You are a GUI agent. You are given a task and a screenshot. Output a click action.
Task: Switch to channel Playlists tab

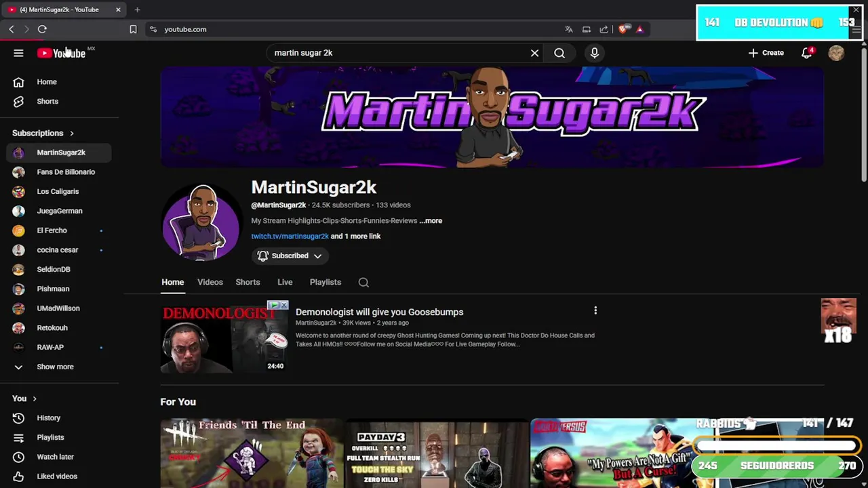(325, 282)
